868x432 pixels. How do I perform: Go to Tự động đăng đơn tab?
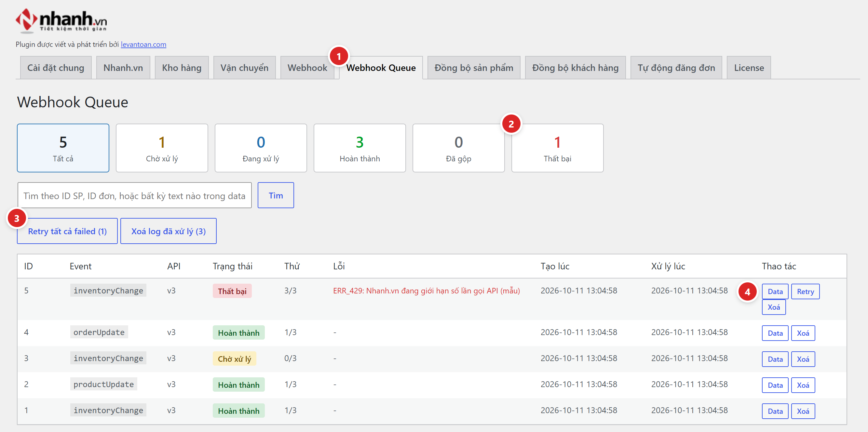pos(676,68)
